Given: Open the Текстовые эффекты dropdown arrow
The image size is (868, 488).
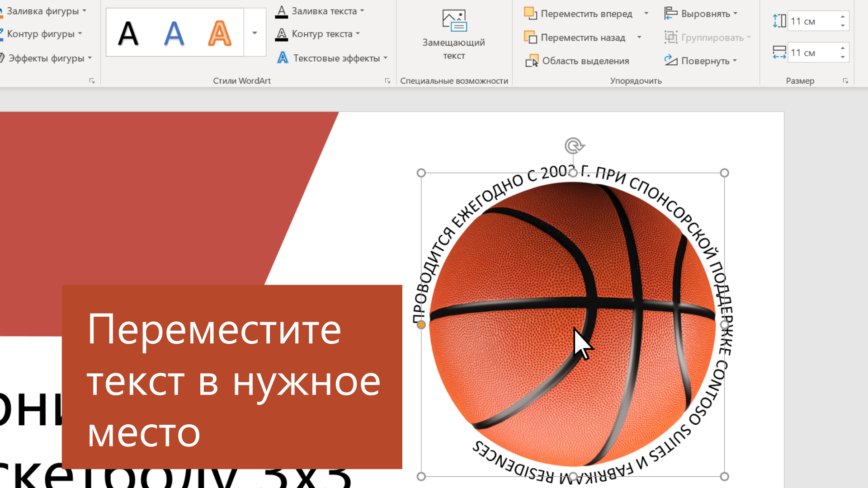Looking at the screenshot, I should pos(386,58).
